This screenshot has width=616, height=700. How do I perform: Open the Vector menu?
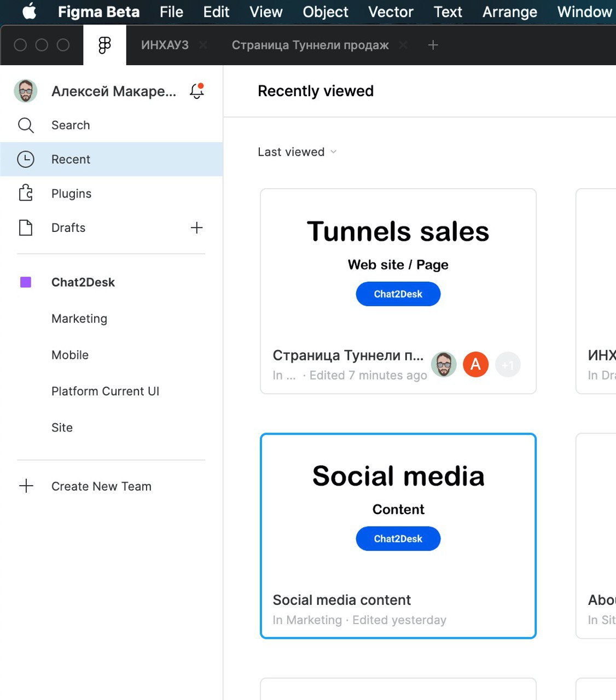(x=391, y=11)
